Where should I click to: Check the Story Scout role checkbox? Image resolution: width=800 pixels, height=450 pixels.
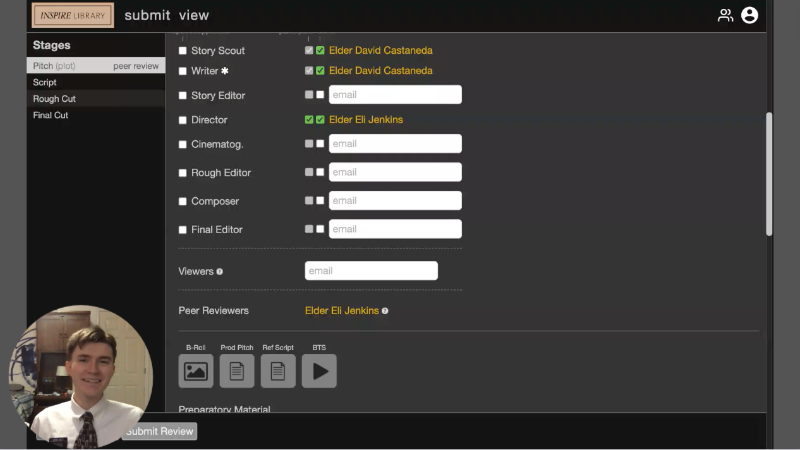[182, 51]
